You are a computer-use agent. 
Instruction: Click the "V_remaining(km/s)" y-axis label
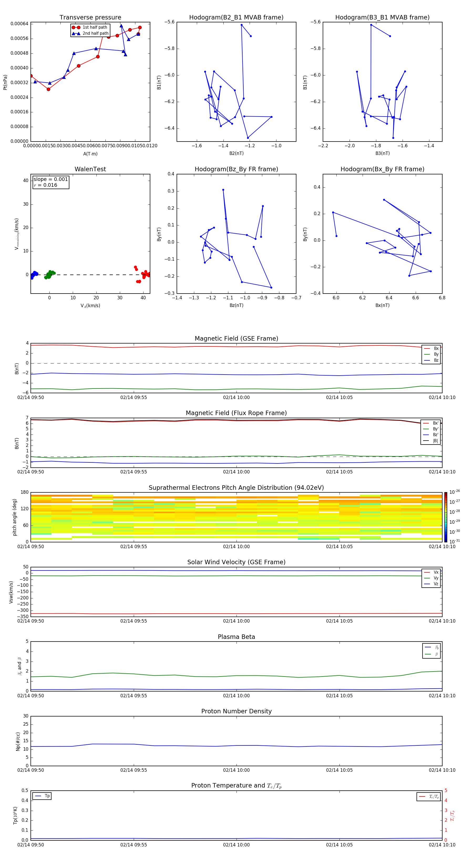pyautogui.click(x=17, y=234)
